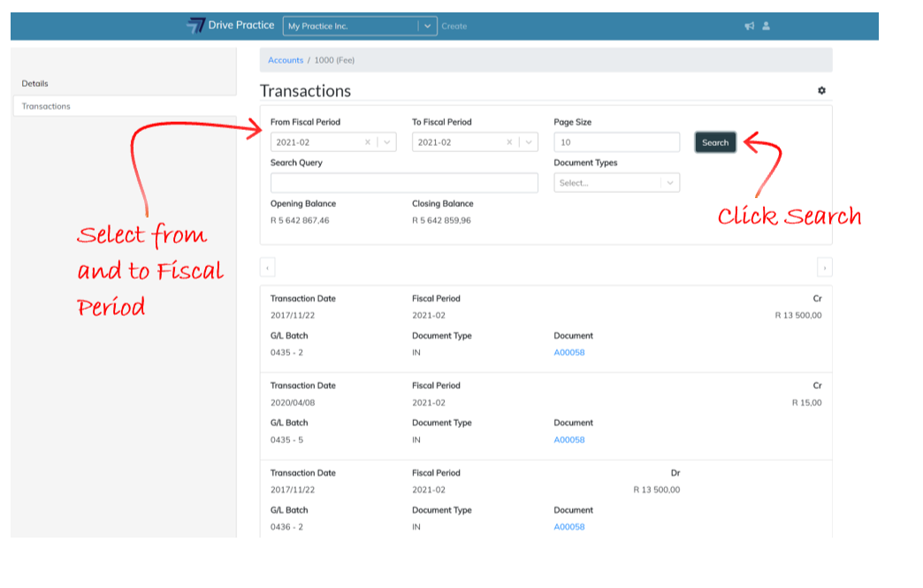The height and width of the screenshot is (588, 923).
Task: Open the Document Types dropdown
Action: [x=670, y=183]
